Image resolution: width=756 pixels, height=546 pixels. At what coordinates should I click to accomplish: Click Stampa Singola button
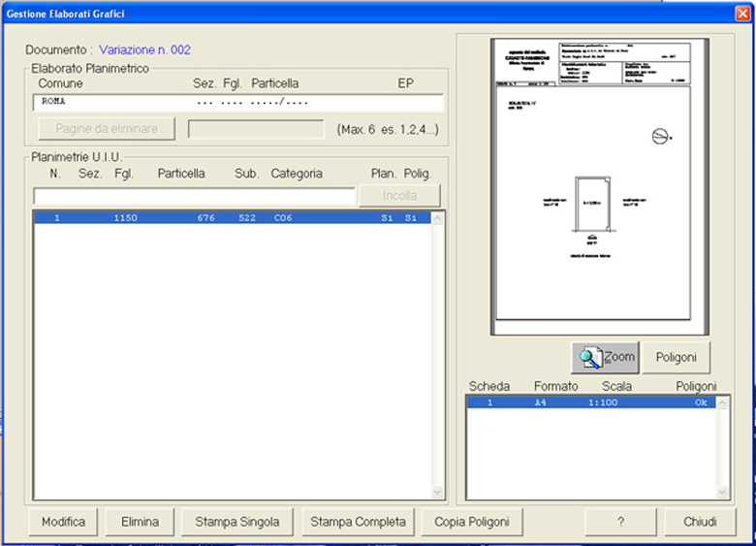[x=236, y=522]
